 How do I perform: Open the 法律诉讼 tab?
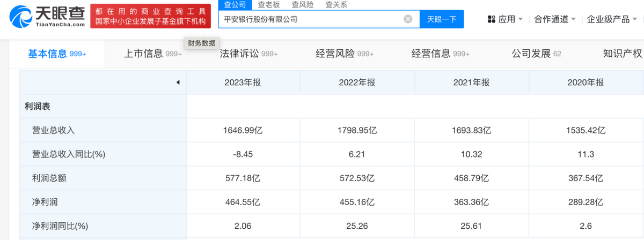coord(249,54)
